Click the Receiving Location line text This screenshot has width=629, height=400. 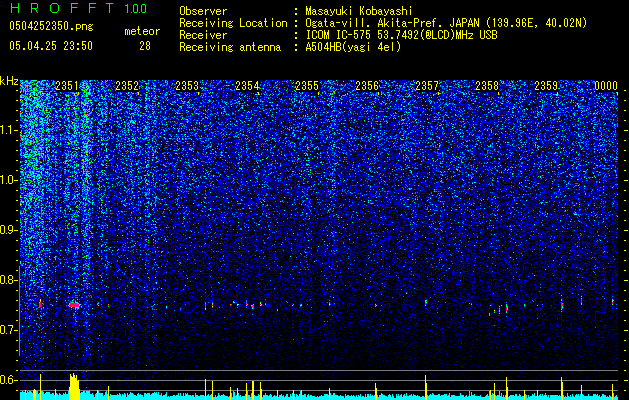[383, 23]
